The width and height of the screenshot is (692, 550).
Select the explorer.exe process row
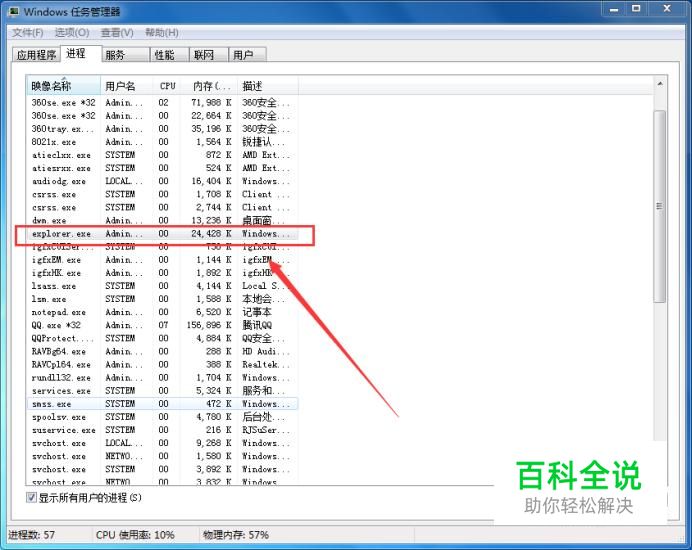162,234
